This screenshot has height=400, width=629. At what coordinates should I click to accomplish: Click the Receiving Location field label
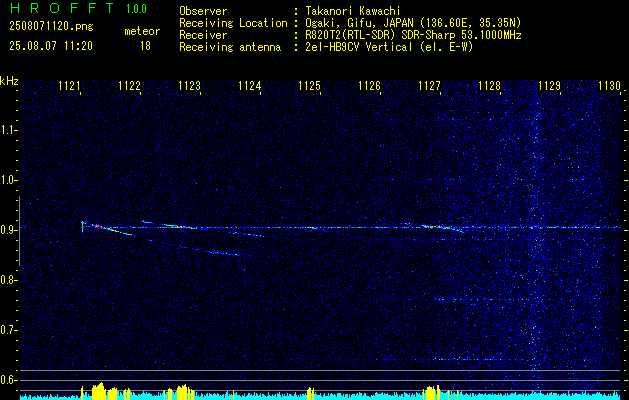(x=233, y=23)
